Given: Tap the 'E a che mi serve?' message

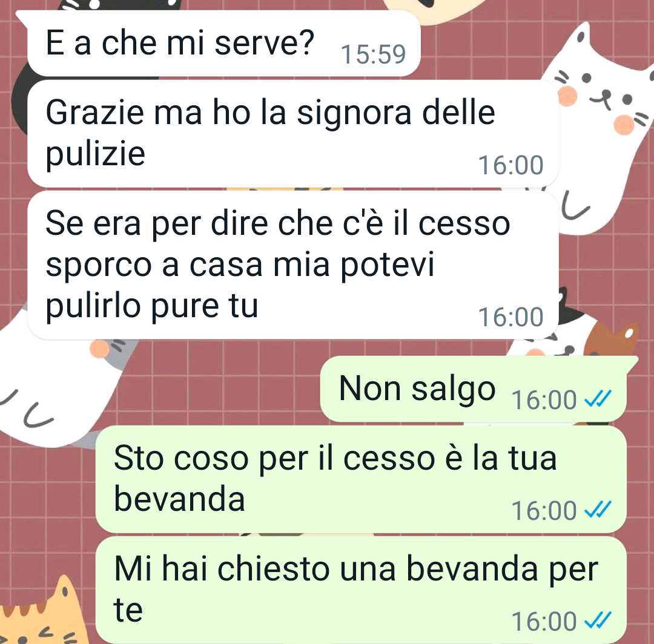Looking at the screenshot, I should click(224, 44).
